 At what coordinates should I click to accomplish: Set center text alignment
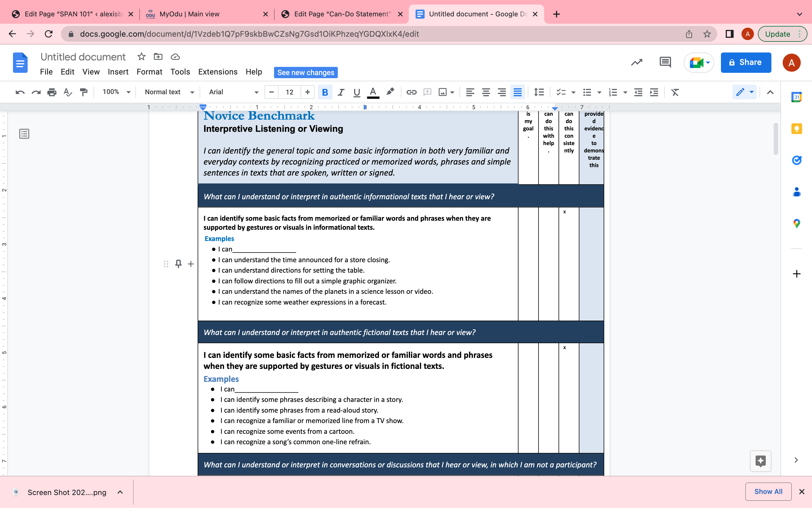(x=486, y=92)
